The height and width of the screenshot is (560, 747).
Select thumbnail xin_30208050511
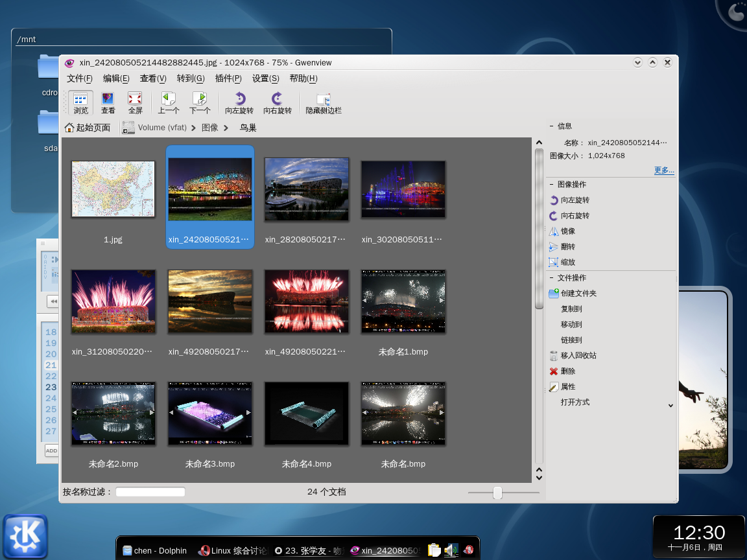(x=403, y=189)
